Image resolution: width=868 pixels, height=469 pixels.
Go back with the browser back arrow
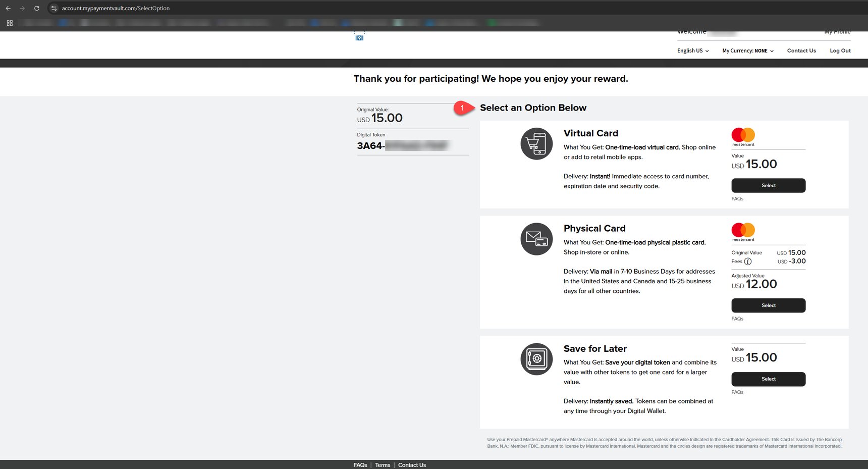click(8, 8)
